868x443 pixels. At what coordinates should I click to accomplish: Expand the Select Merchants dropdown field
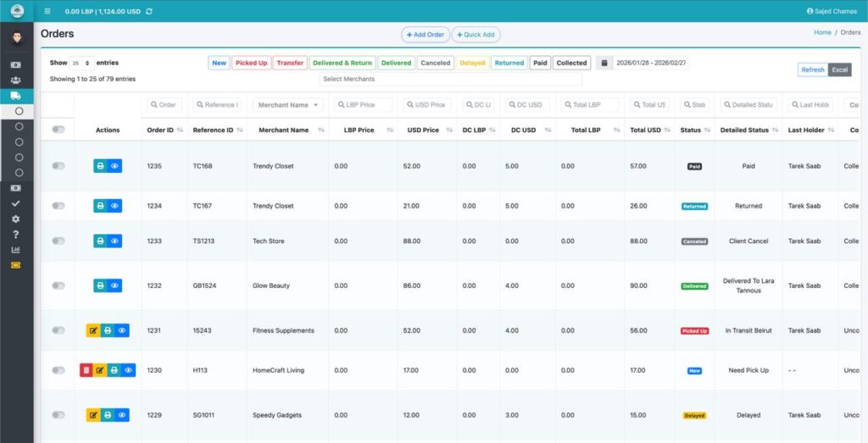tap(450, 79)
